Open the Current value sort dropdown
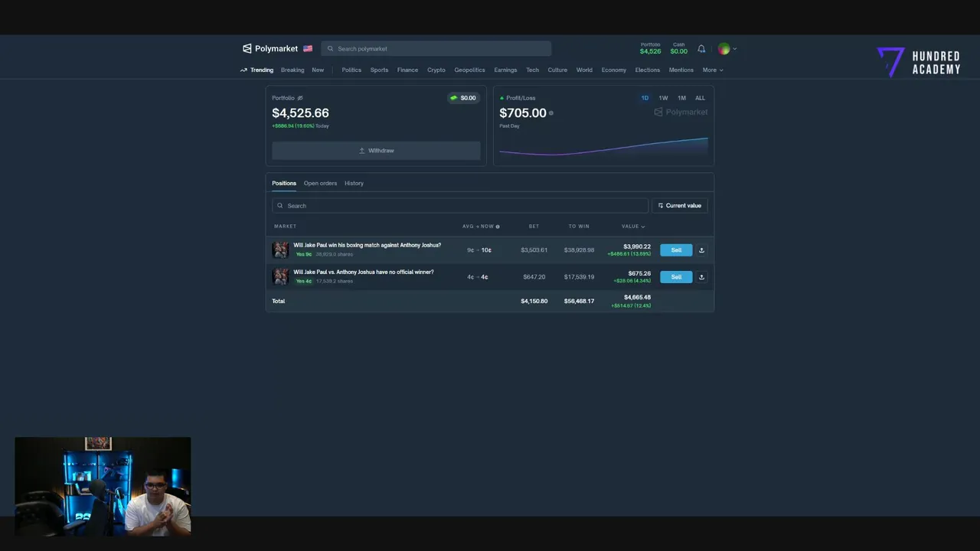The image size is (980, 551). tap(680, 205)
